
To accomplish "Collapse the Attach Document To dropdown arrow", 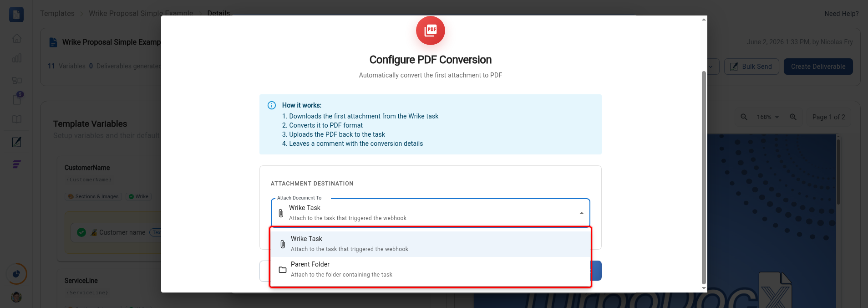I will click(581, 213).
